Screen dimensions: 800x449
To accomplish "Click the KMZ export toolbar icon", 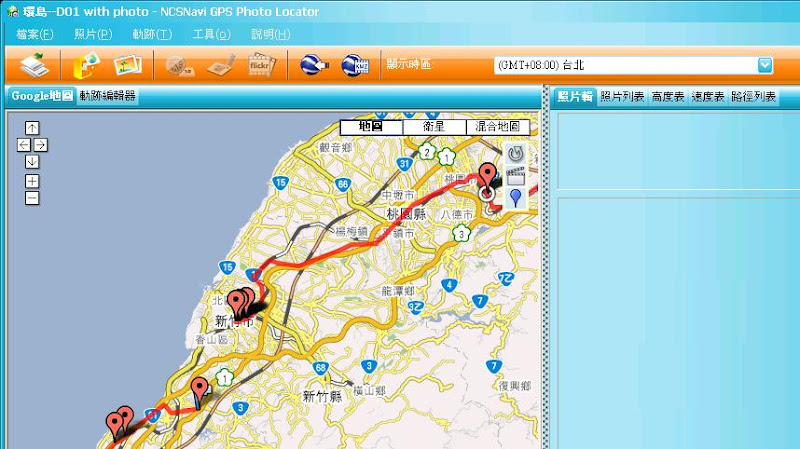I will pos(355,65).
